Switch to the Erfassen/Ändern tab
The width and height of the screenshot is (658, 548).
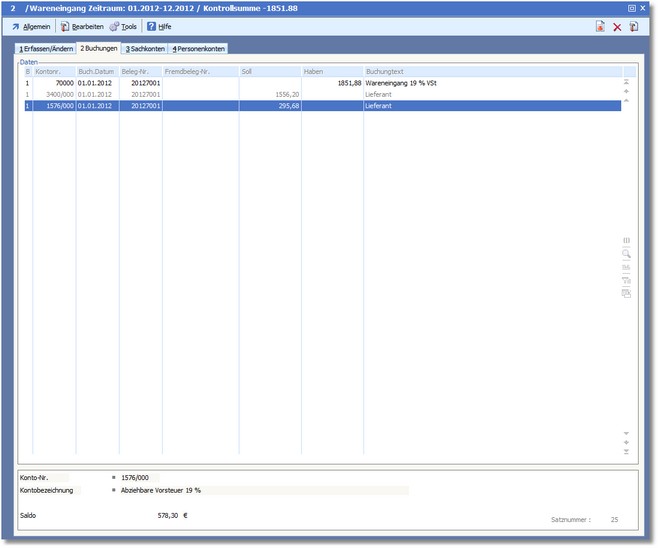point(45,48)
